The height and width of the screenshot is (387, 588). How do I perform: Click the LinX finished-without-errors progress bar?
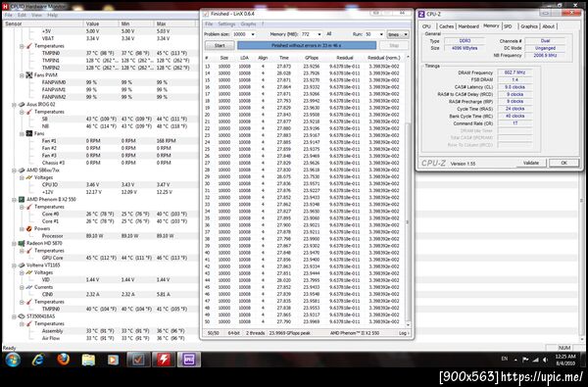coord(307,45)
